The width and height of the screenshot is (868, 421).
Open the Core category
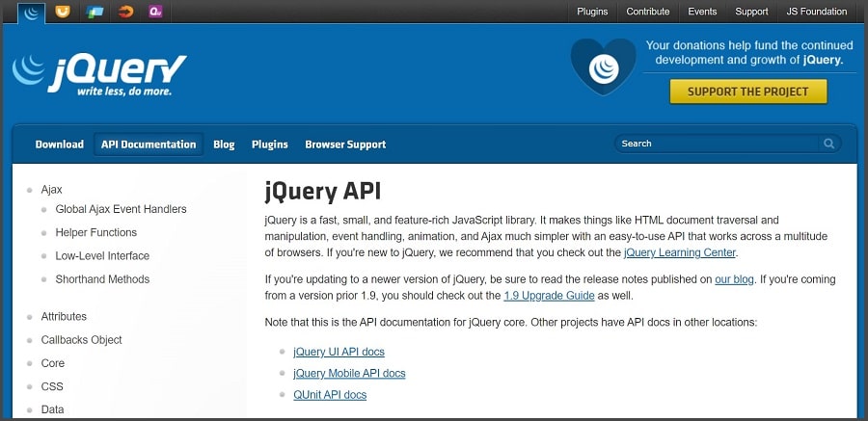[53, 363]
